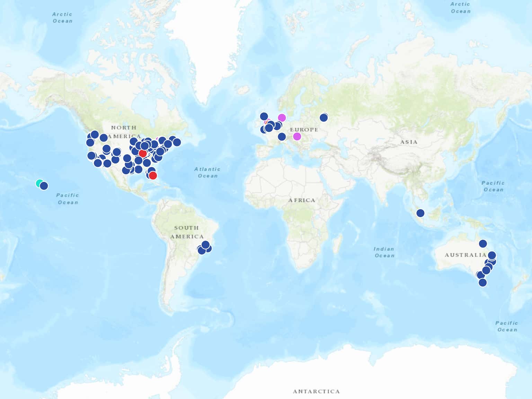Click the magenta marker near the North Sea
This screenshot has width=532, height=399.
(x=282, y=118)
